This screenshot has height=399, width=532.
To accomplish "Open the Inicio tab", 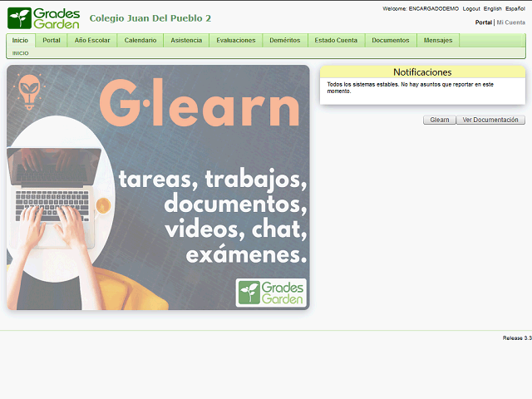I will click(20, 41).
